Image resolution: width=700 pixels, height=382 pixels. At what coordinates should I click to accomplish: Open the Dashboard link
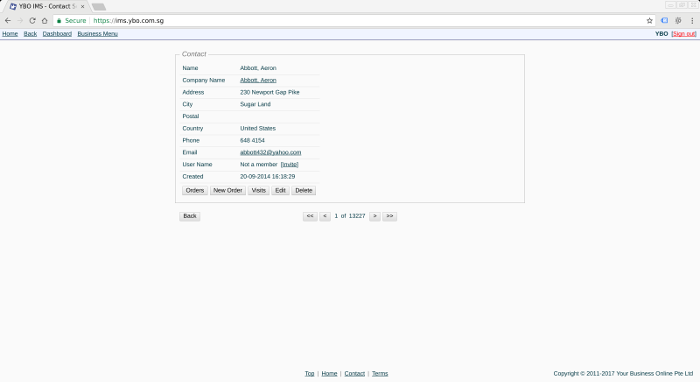pos(57,34)
